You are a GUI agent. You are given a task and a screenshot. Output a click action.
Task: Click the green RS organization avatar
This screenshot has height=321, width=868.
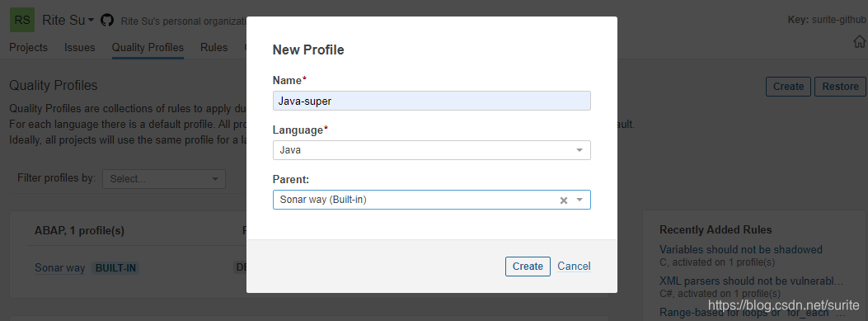click(x=22, y=21)
